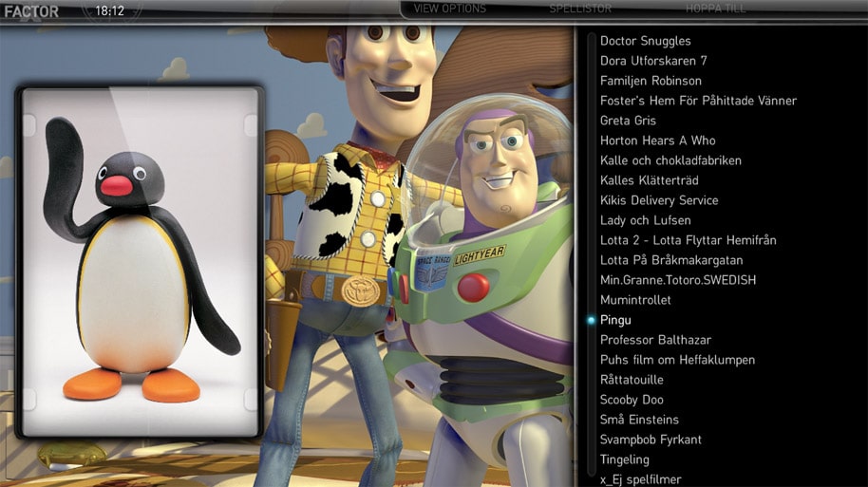Image resolution: width=868 pixels, height=487 pixels.
Task: Click the glowing dot beside Pingu
Action: [x=591, y=320]
